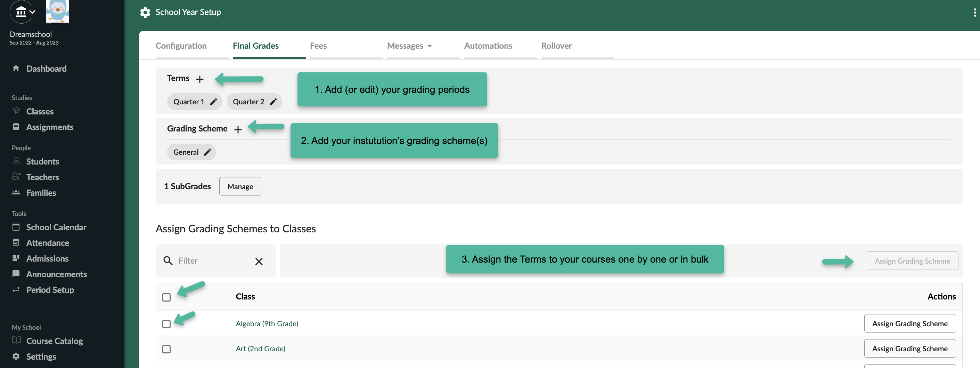Open Families in sidebar
The height and width of the screenshot is (368, 980).
(x=41, y=193)
